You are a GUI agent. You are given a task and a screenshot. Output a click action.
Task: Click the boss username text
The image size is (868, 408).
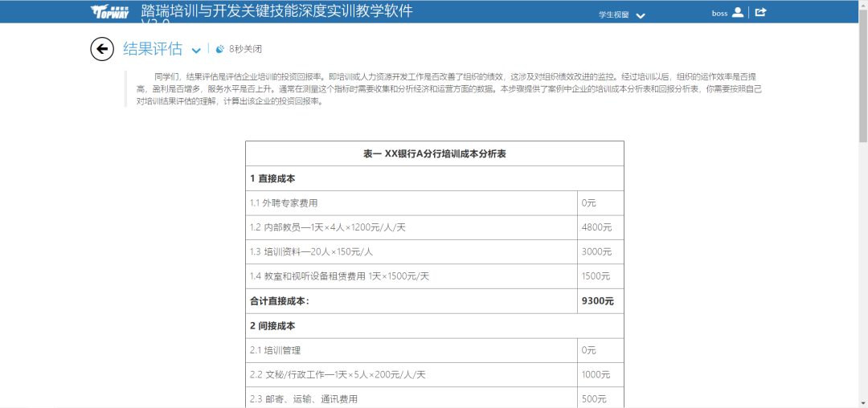coord(719,13)
